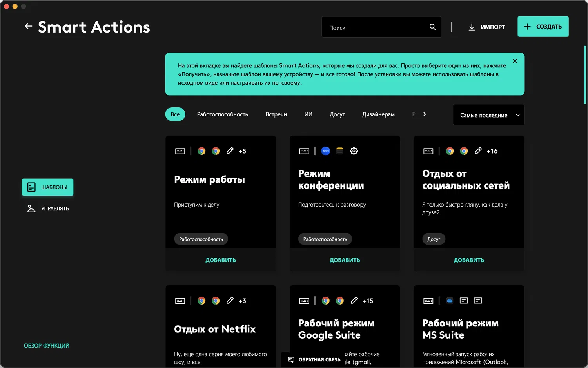Select the Все category tab

click(175, 114)
